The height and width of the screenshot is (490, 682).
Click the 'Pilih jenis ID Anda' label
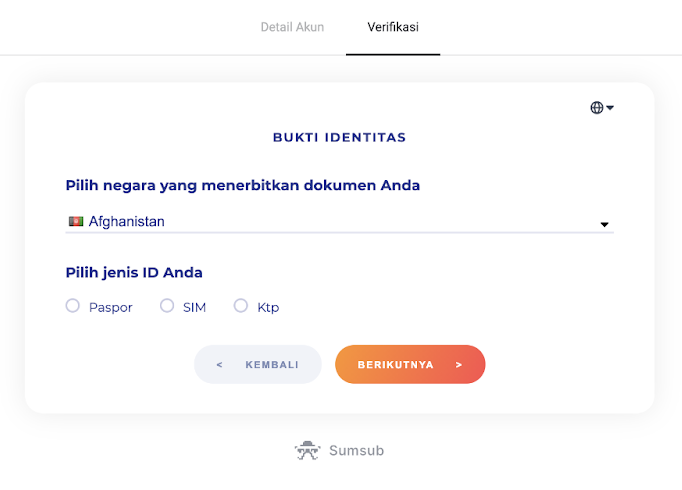(x=134, y=272)
